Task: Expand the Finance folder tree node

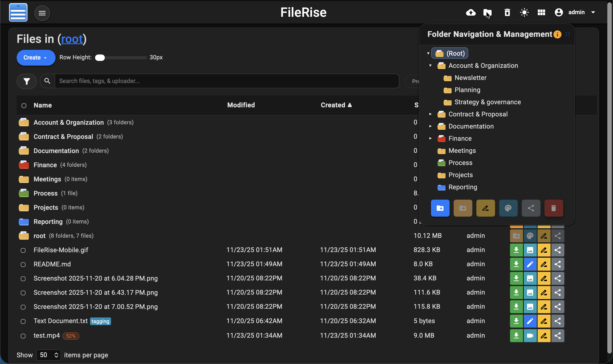Action: (x=430, y=138)
